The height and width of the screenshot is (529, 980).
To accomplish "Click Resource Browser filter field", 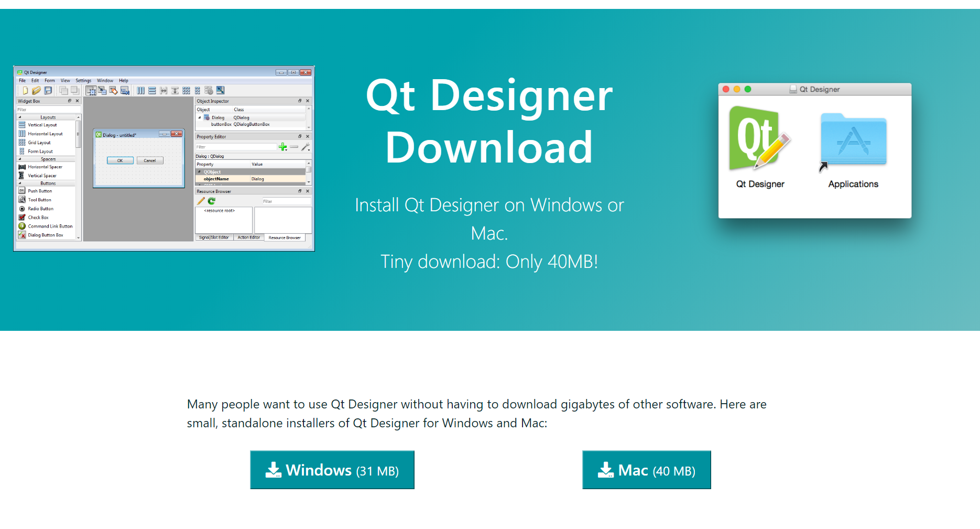I will point(286,201).
